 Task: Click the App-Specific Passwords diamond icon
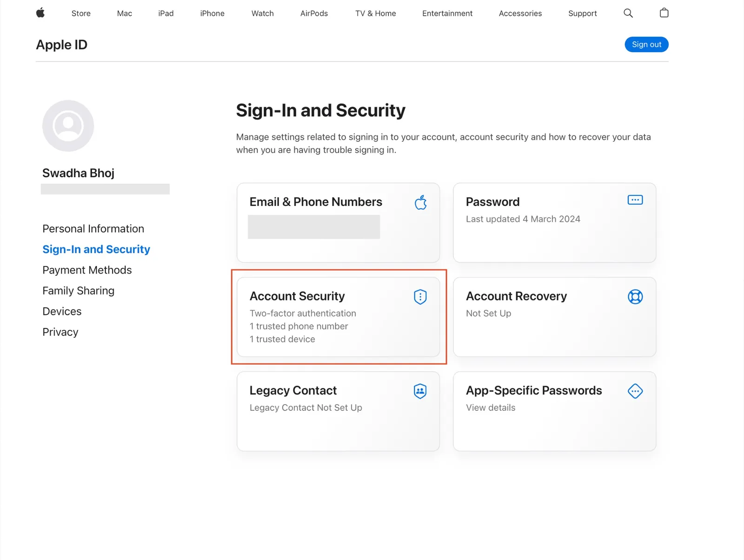point(635,391)
